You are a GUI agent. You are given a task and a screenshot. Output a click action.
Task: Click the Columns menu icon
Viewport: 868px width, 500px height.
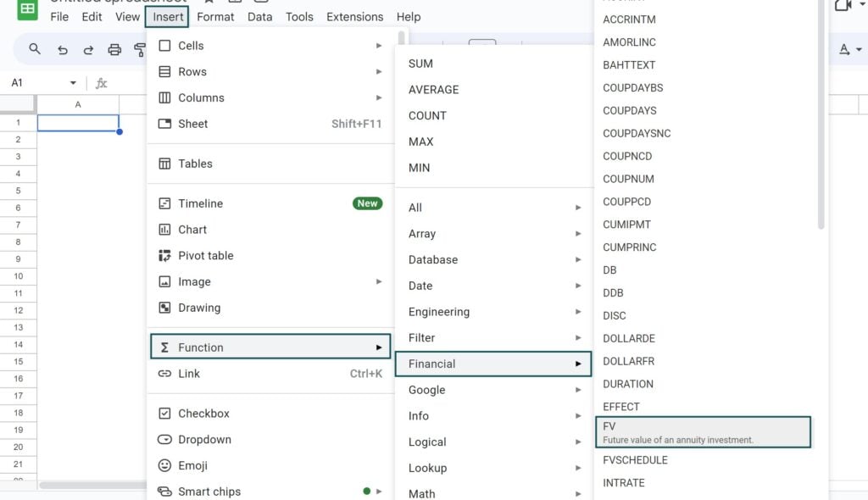(x=164, y=97)
